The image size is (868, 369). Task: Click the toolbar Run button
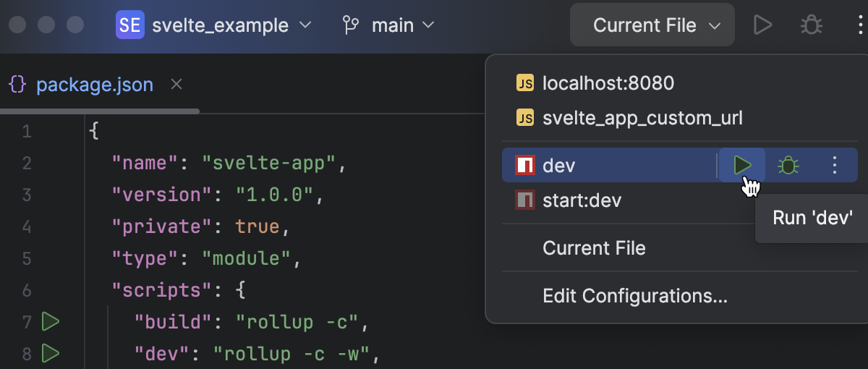(x=762, y=26)
